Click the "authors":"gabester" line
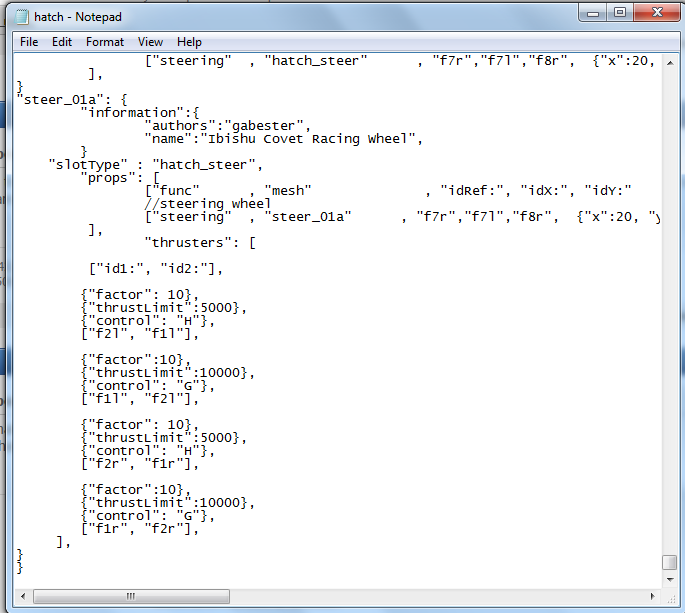Screen dimensions: 685x613 pyautogui.click(x=227, y=126)
